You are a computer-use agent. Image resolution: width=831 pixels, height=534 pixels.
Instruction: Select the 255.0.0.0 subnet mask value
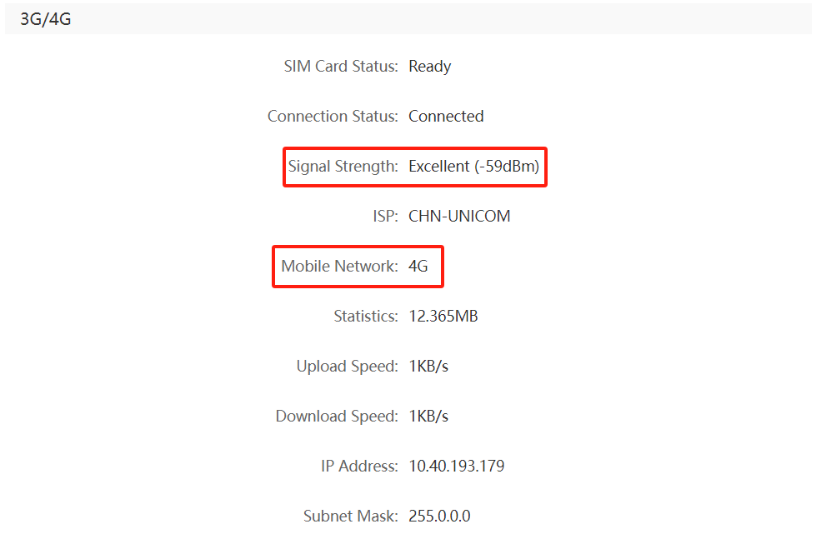tap(439, 517)
